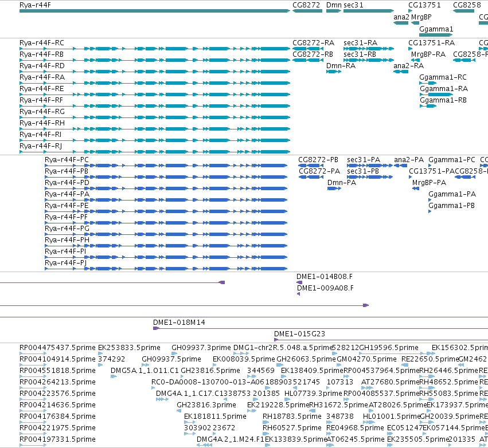Select EST RH18783.5prime

pyautogui.click(x=266, y=422)
